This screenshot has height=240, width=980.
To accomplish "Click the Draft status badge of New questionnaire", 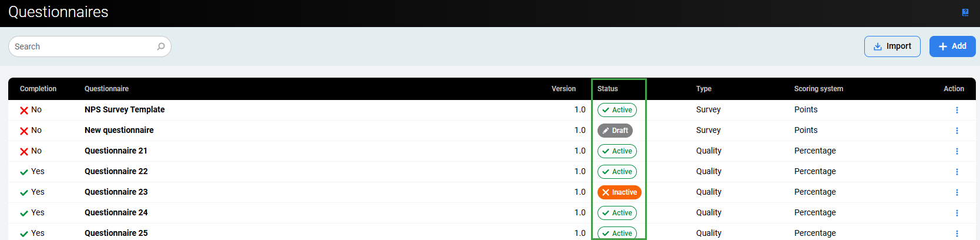I will coord(615,131).
